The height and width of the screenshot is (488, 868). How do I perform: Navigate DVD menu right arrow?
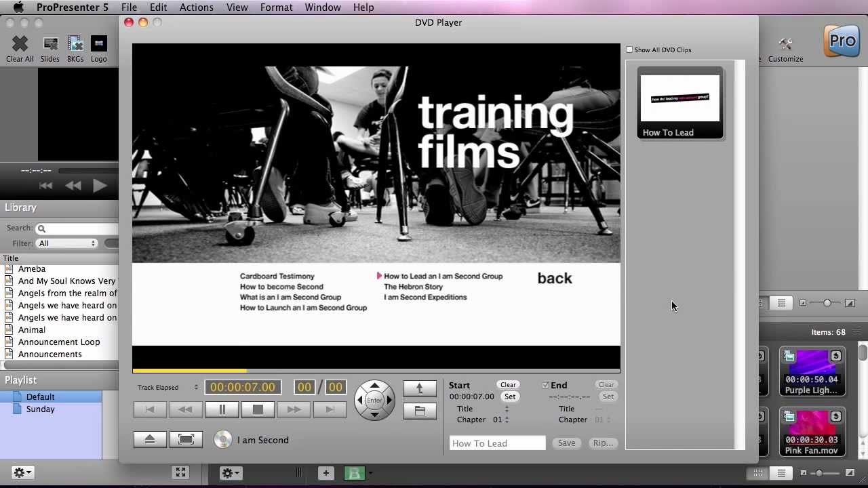(389, 400)
